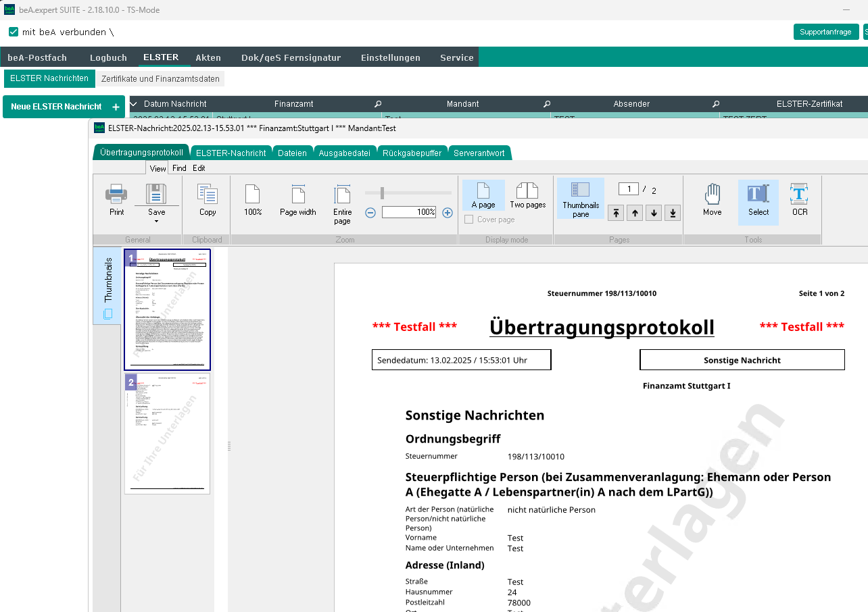Switch to the ELSTER-Nachricht tab
The width and height of the screenshot is (868, 612).
tap(231, 153)
